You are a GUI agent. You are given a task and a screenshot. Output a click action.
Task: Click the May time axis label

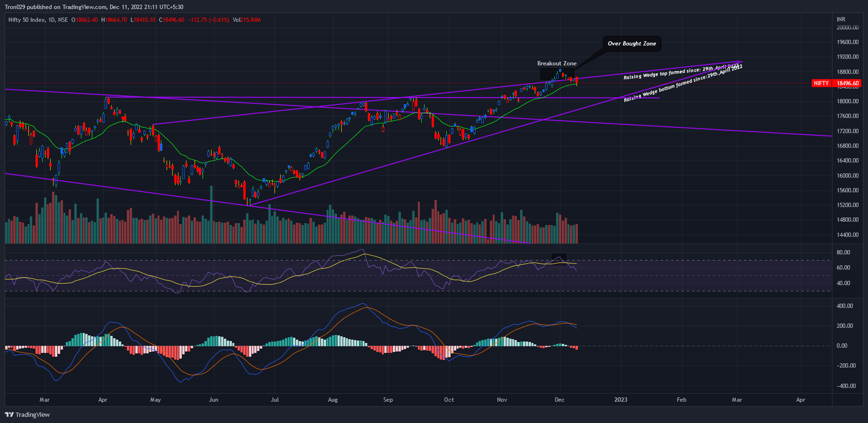tap(155, 400)
